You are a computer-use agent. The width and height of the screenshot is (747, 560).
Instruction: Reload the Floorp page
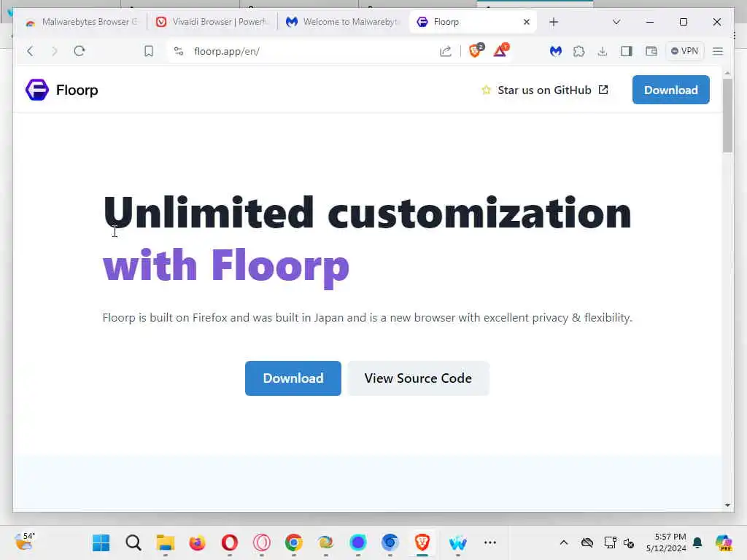pos(80,51)
